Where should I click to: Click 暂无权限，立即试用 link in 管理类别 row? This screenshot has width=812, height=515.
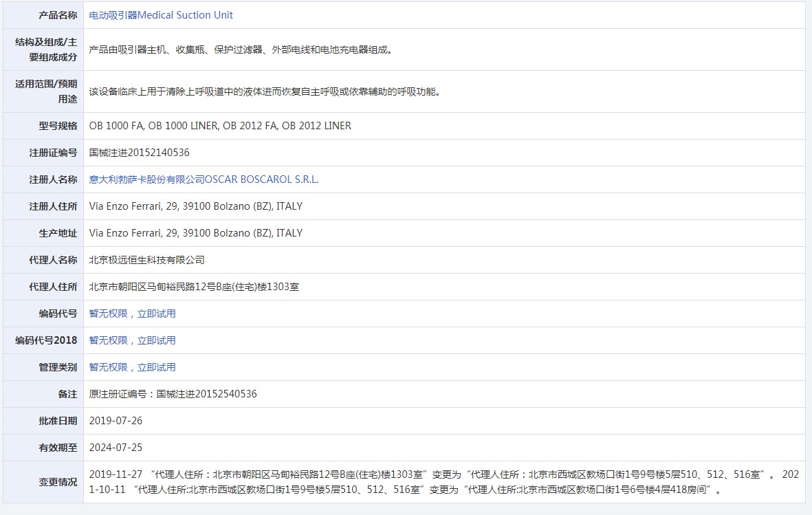pos(132,367)
